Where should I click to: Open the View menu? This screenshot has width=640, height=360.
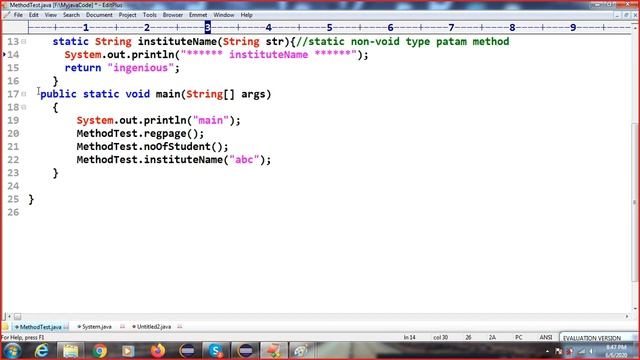click(51, 15)
